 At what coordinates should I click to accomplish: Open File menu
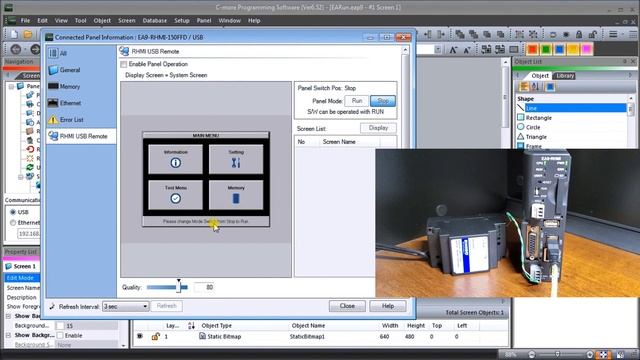25,20
